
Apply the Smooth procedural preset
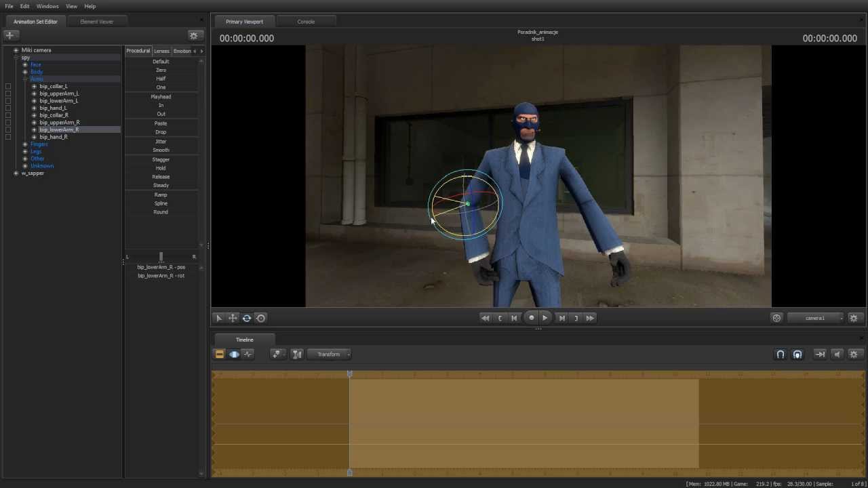pyautogui.click(x=161, y=150)
